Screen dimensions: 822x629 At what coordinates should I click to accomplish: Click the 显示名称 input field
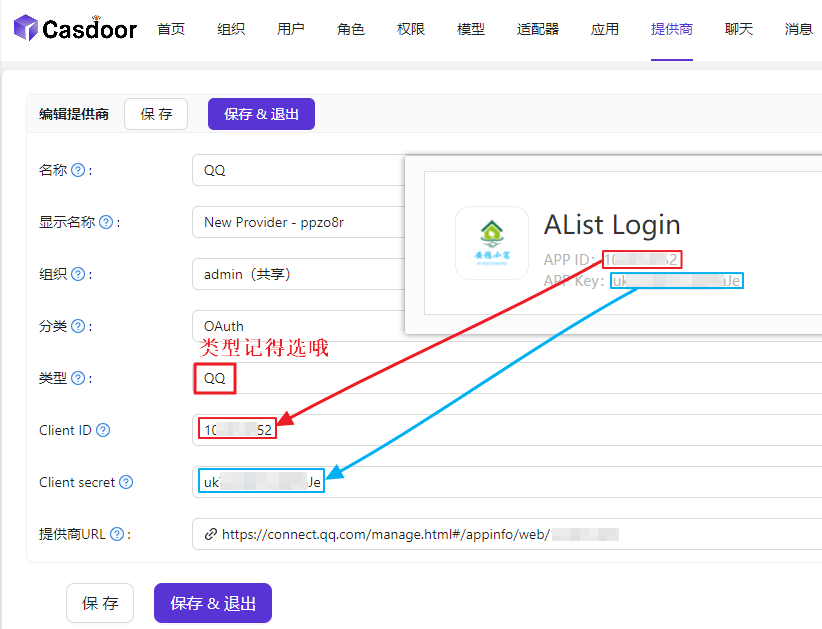tap(298, 222)
